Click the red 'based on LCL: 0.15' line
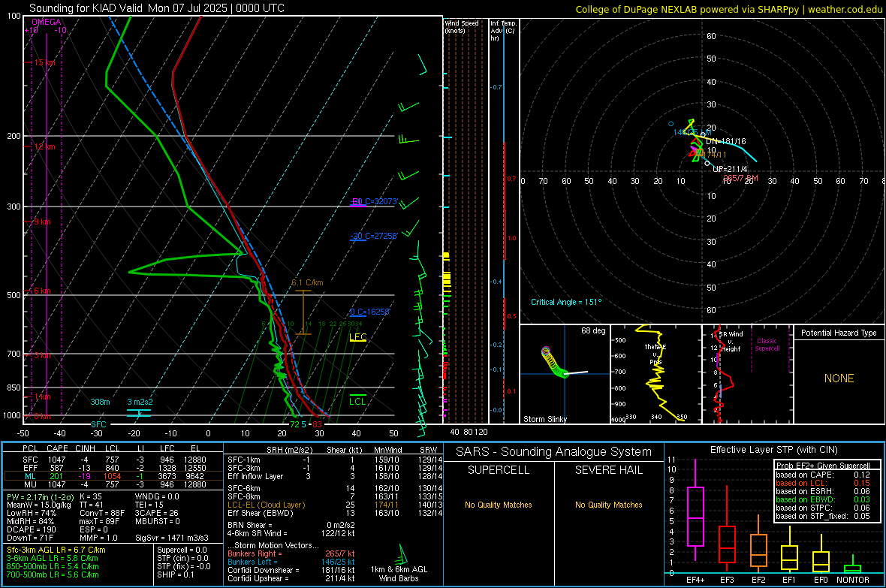Image resolution: width=886 pixels, height=588 pixels. coord(823,483)
